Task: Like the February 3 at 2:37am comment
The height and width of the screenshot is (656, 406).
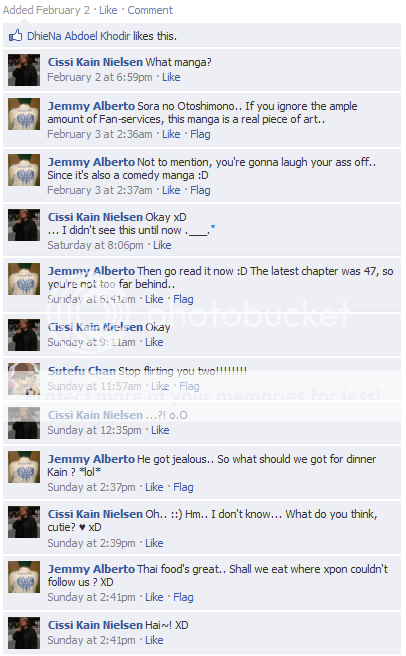Action: [171, 190]
